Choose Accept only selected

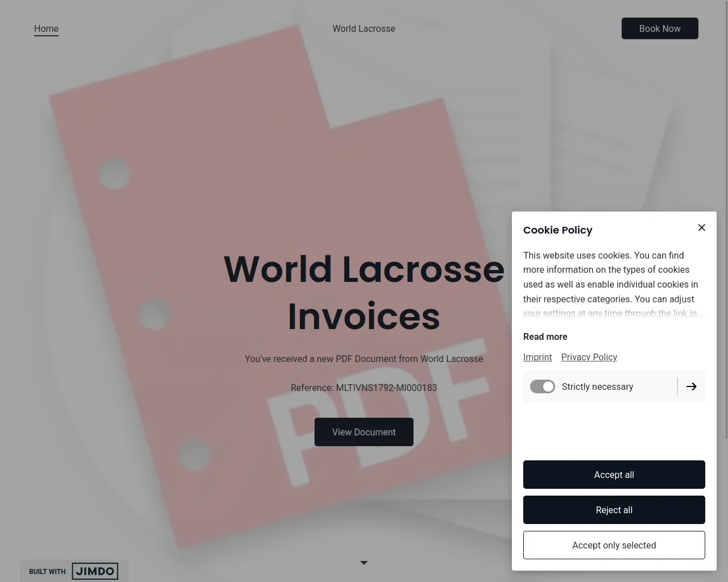pyautogui.click(x=614, y=545)
